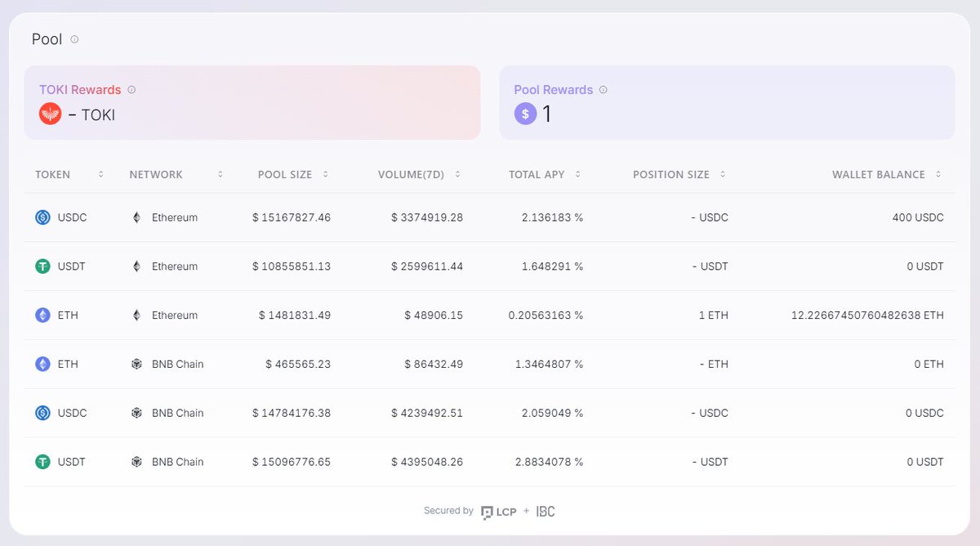Click the TOKI Rewards info icon
This screenshot has width=980, height=546.
pos(131,89)
